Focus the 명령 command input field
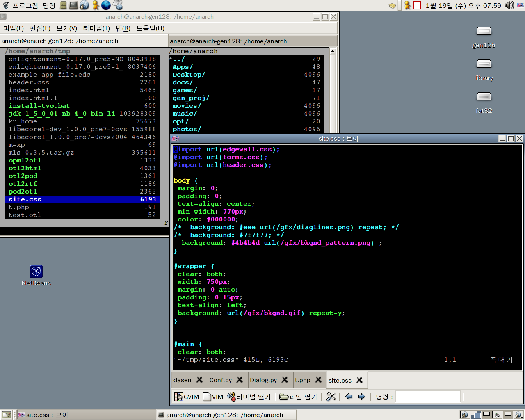 [x=428, y=397]
